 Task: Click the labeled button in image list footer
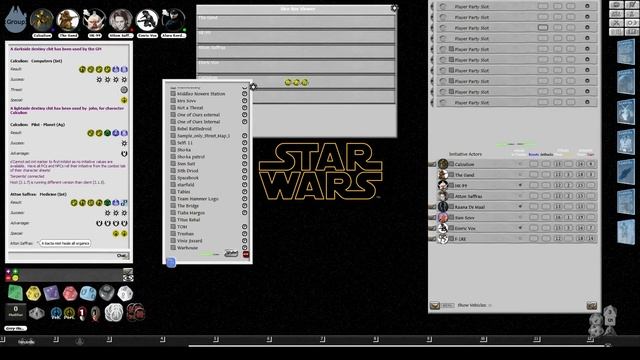point(231,253)
